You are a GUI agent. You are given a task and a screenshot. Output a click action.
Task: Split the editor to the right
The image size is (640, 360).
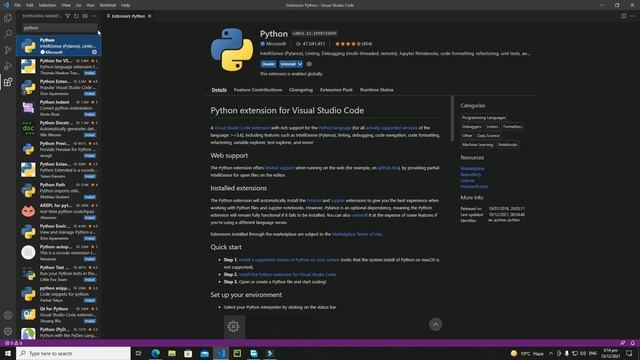[624, 16]
